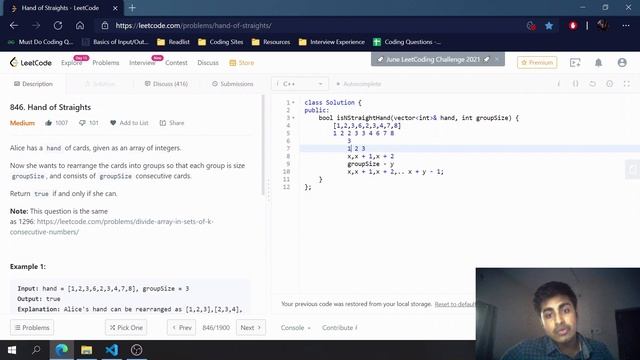Open the Interview Experience bookmarks folder

coord(332,42)
